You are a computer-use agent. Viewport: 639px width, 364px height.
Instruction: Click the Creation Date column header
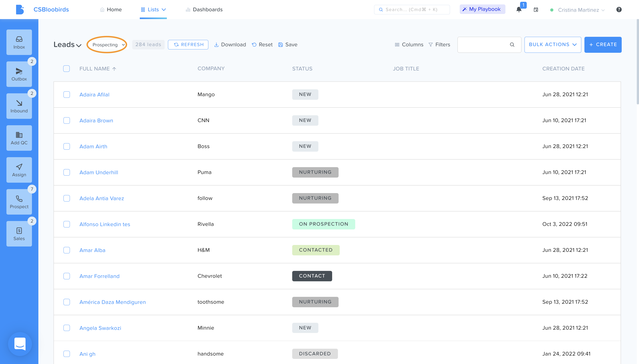[563, 69]
